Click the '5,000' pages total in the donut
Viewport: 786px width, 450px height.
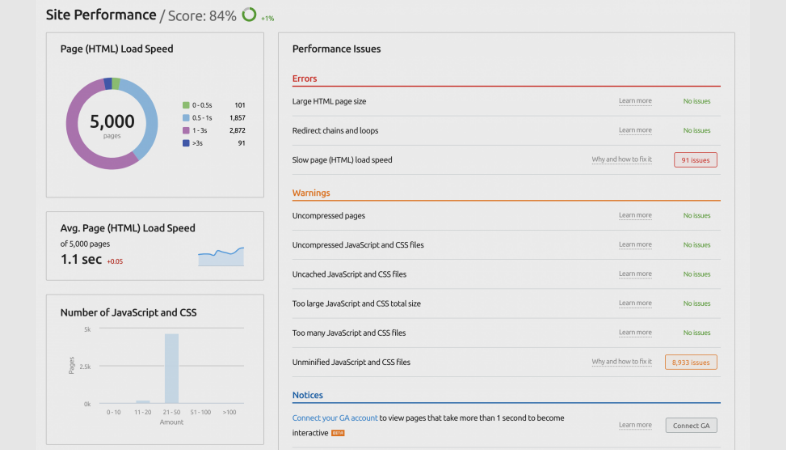[112, 121]
